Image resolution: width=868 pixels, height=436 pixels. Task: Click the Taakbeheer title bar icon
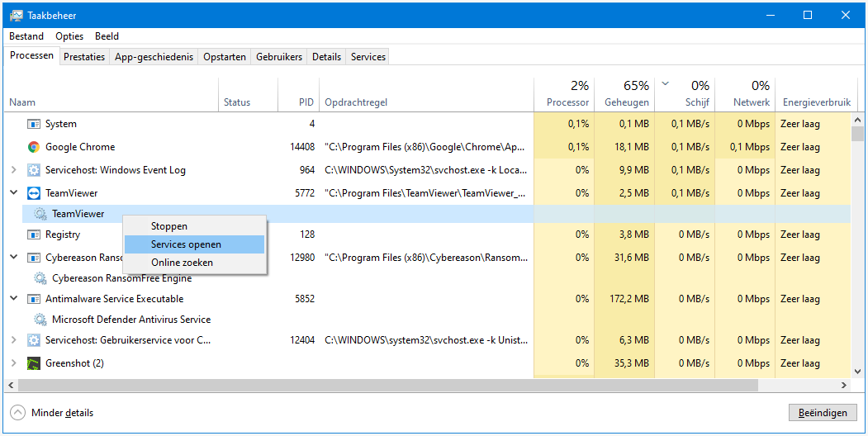tap(17, 16)
